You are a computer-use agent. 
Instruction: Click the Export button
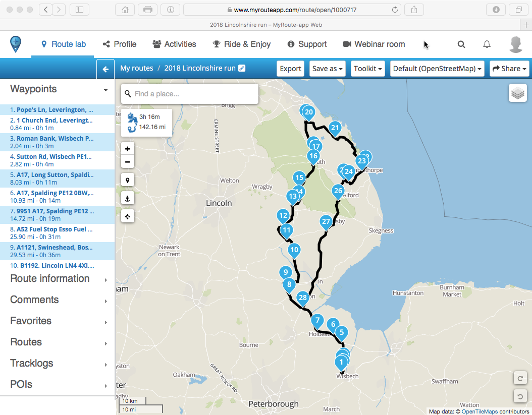290,69
